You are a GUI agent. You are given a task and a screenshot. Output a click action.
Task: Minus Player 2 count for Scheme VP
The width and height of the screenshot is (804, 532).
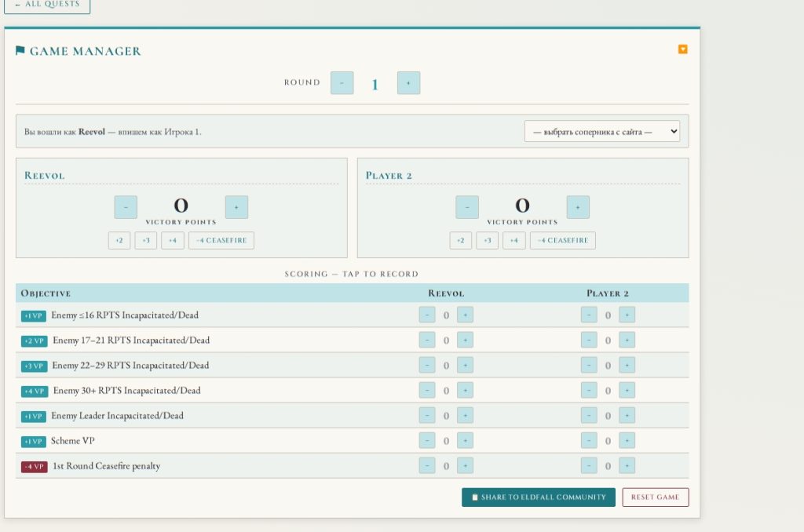pyautogui.click(x=589, y=440)
